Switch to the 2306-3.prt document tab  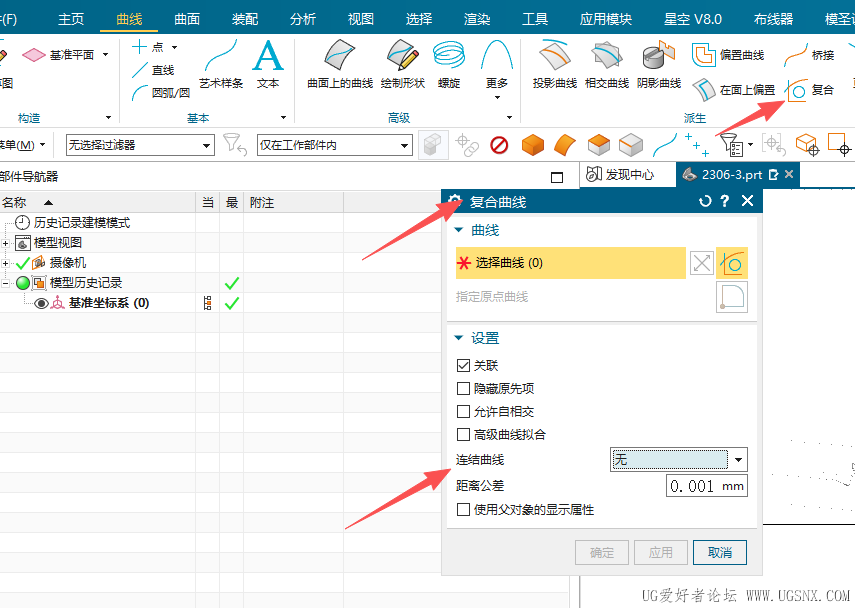738,174
